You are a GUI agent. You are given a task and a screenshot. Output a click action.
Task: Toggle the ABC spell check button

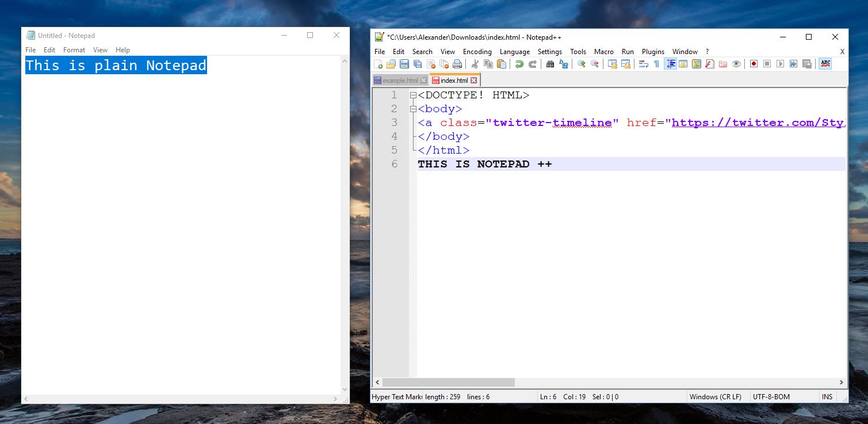pyautogui.click(x=825, y=64)
